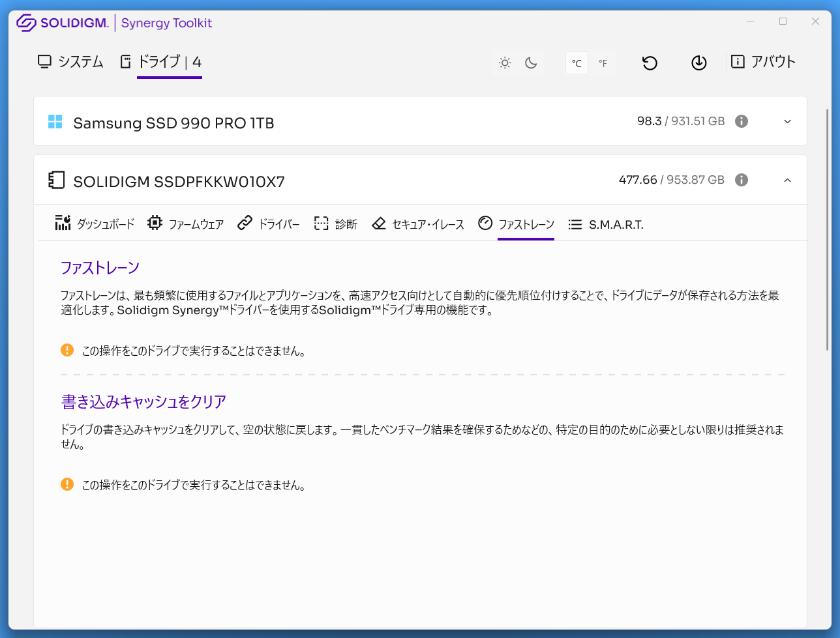840x638 pixels.
Task: Select the ファストレーン tab
Action: click(516, 224)
